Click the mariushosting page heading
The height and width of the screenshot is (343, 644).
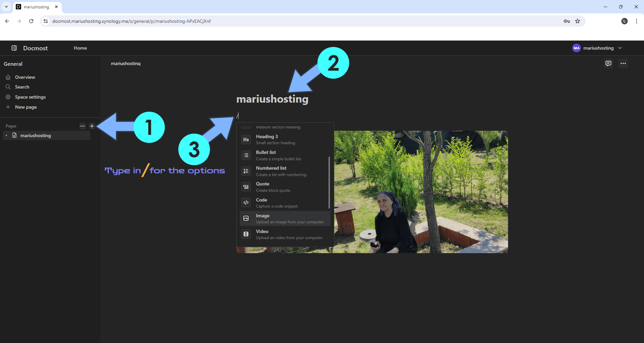(272, 99)
